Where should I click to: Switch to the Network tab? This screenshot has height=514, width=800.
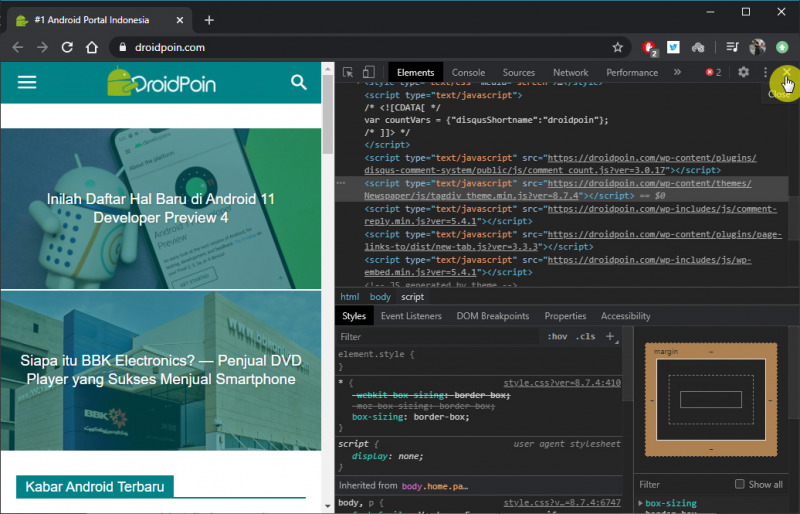(x=570, y=72)
